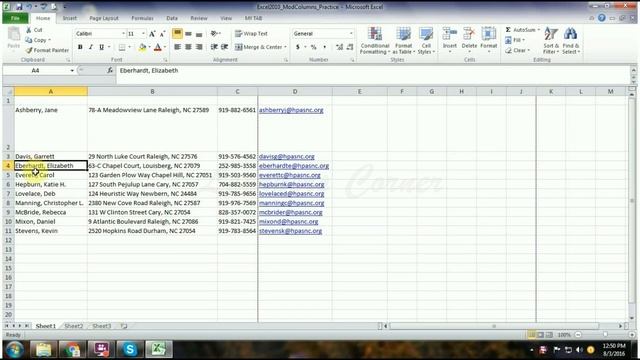Switch to the Insert tab
The width and height of the screenshot is (640, 360).
[x=69, y=18]
